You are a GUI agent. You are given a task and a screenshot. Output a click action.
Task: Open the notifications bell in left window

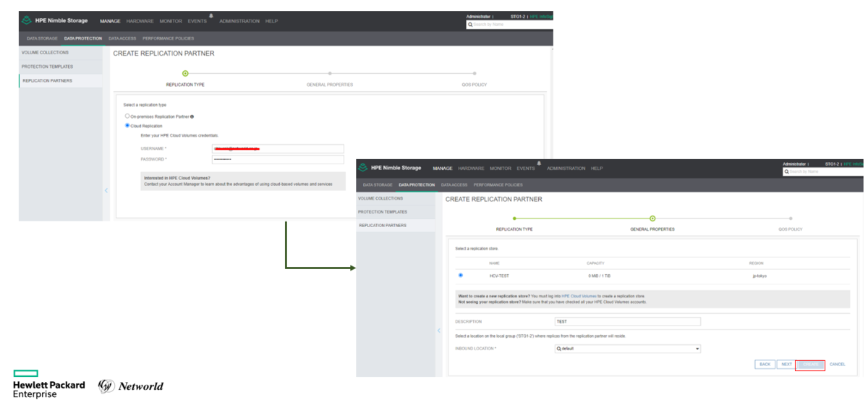211,15
